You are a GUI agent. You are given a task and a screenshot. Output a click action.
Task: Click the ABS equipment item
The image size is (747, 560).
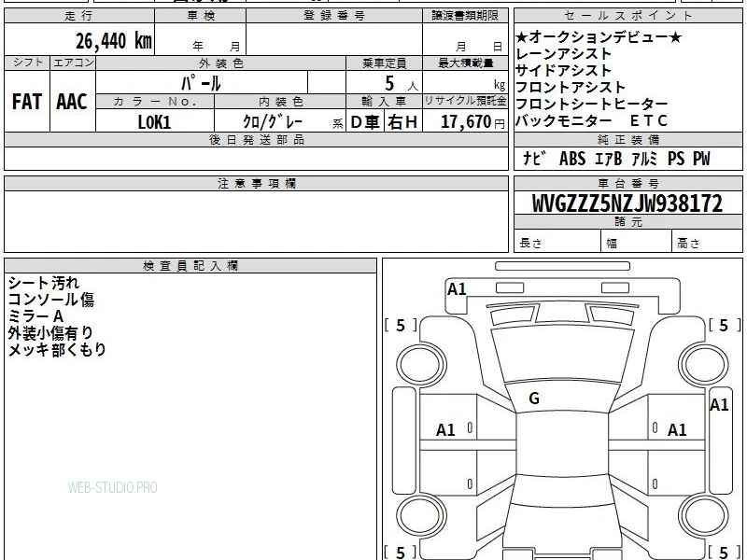[x=572, y=159]
